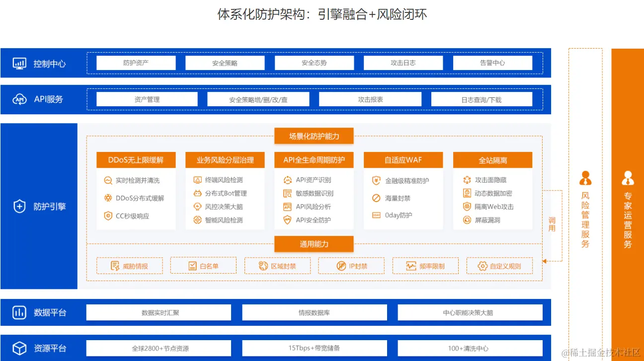Select the 情报数据库 box

point(314,312)
